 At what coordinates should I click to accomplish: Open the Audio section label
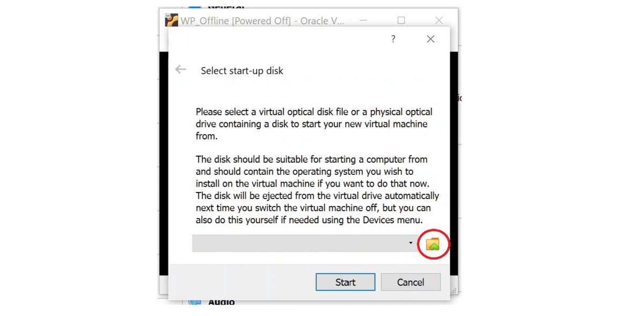click(x=222, y=302)
